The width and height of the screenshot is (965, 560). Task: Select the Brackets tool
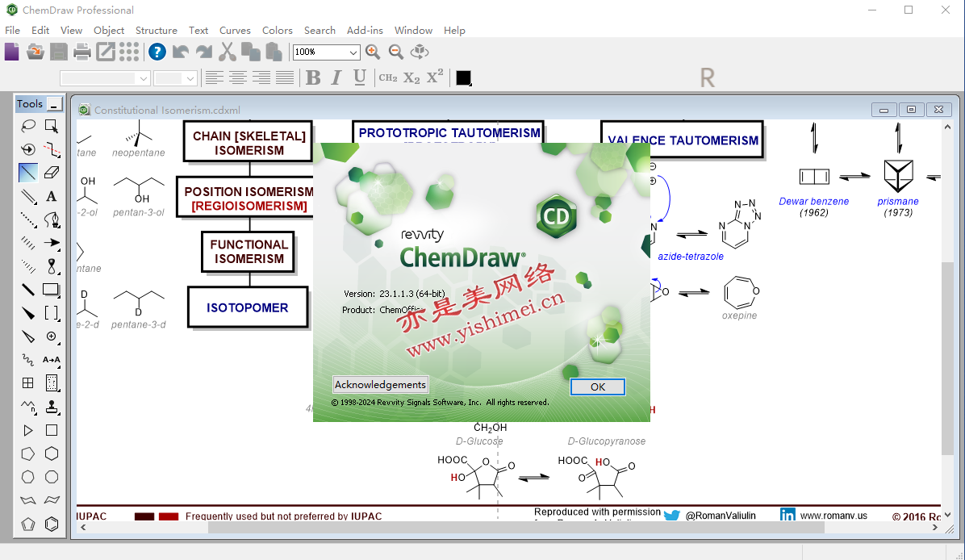(x=52, y=313)
